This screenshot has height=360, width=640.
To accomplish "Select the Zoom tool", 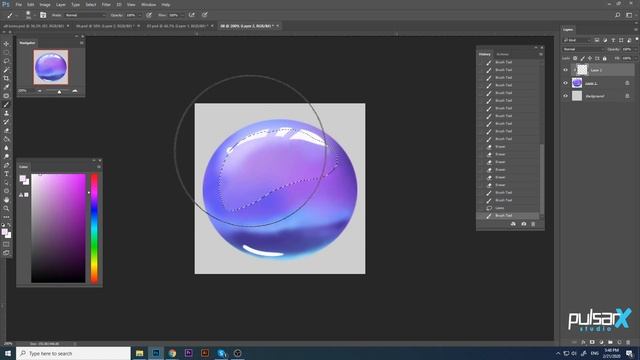I will (x=6, y=208).
